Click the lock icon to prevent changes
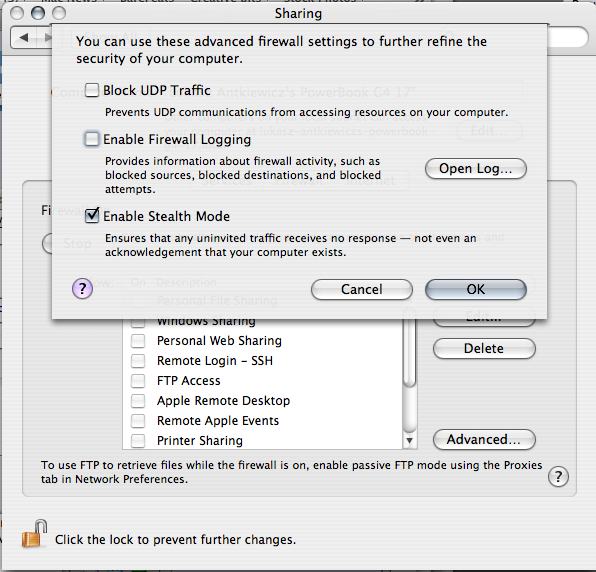 (x=35, y=534)
